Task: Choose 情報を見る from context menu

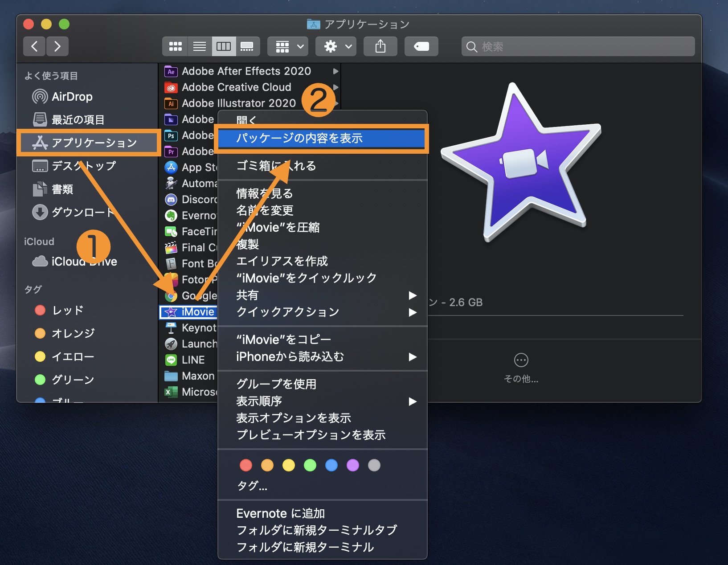Action: point(323,193)
